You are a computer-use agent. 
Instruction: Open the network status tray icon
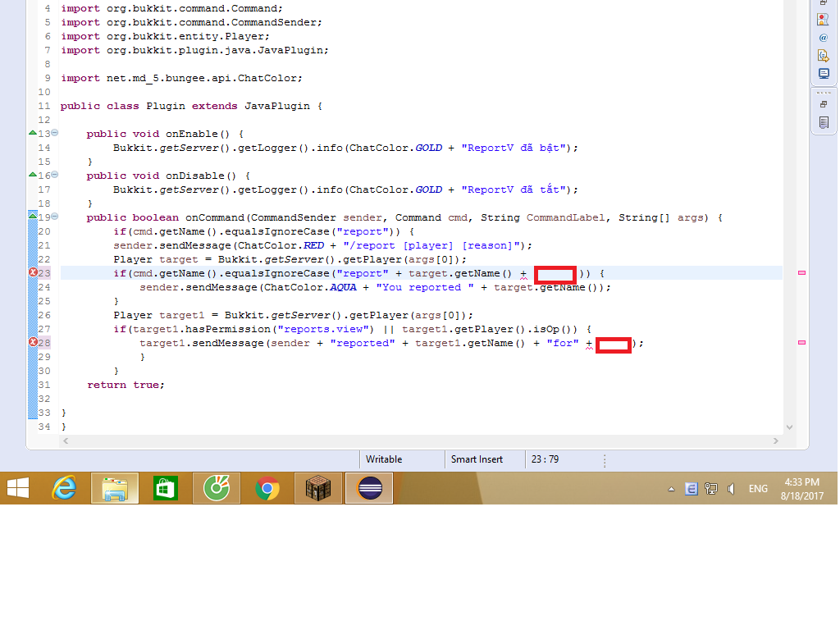pos(711,489)
